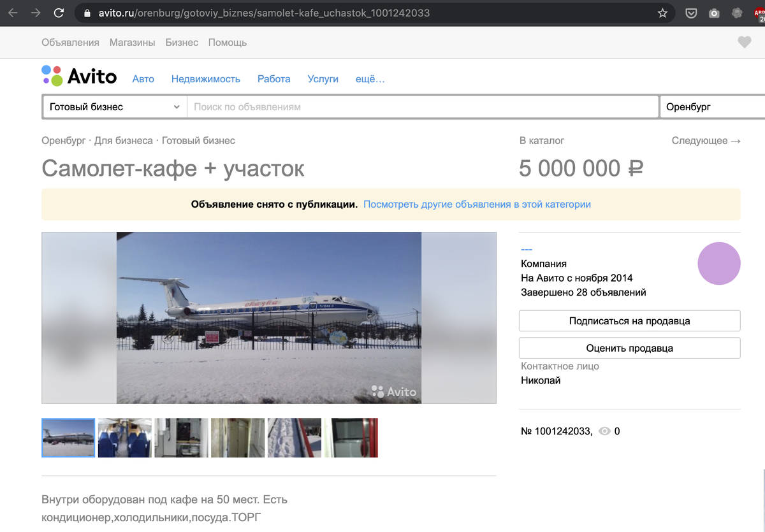Select the third gallery thumbnail
This screenshot has width=765, height=532.
[x=182, y=438]
